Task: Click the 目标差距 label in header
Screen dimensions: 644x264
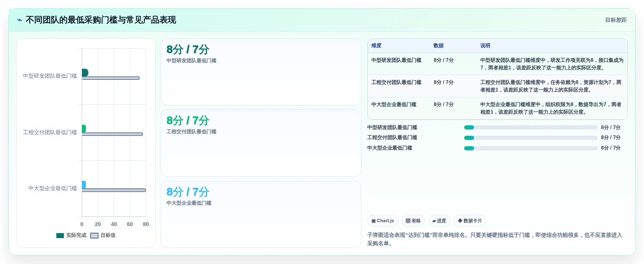Action: [616, 20]
